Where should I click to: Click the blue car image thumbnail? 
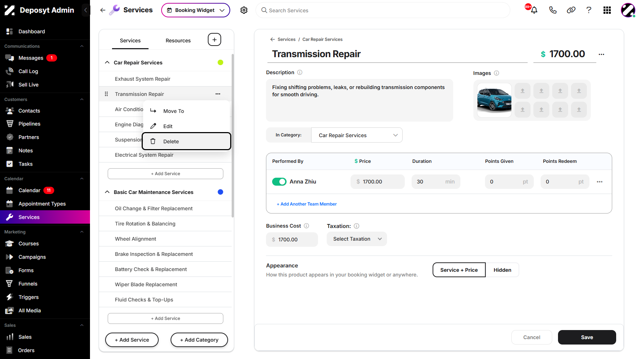pyautogui.click(x=494, y=100)
